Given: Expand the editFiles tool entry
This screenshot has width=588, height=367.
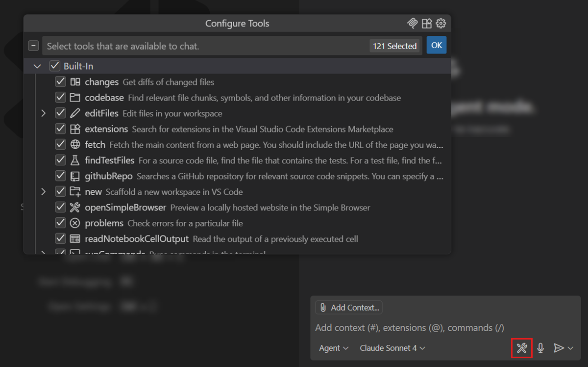Looking at the screenshot, I should pos(43,113).
